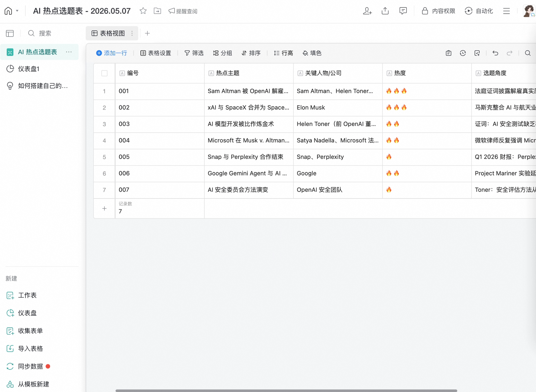Viewport: 536px width, 392px height.
Task: Open the 自动化 panel
Action: pyautogui.click(x=479, y=11)
